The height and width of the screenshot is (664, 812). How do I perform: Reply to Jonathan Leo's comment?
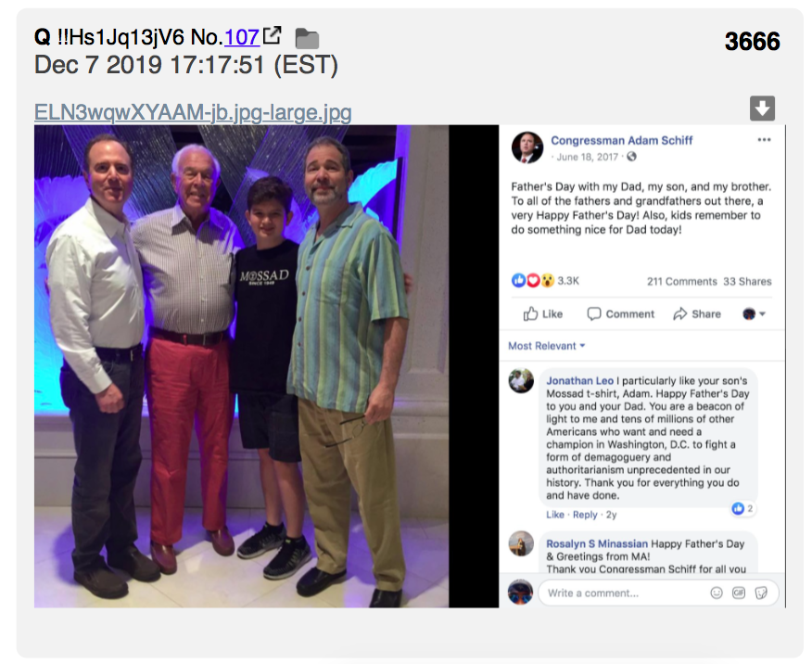585,515
